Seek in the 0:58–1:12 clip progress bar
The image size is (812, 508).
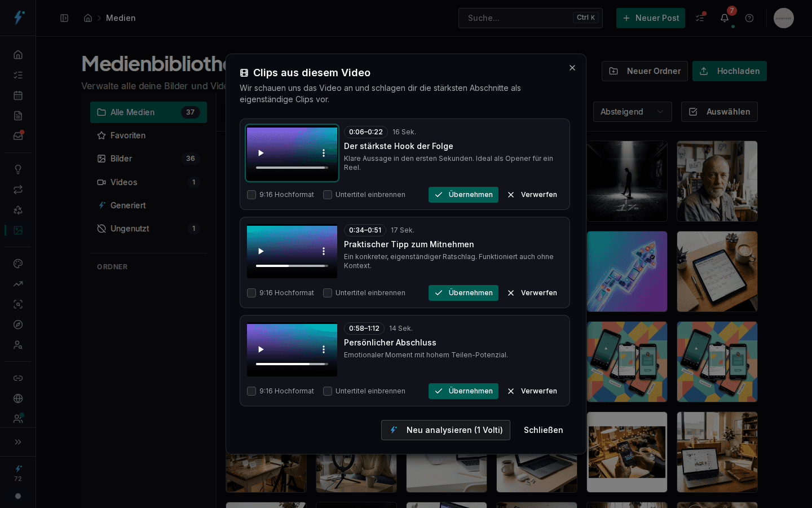click(x=292, y=364)
